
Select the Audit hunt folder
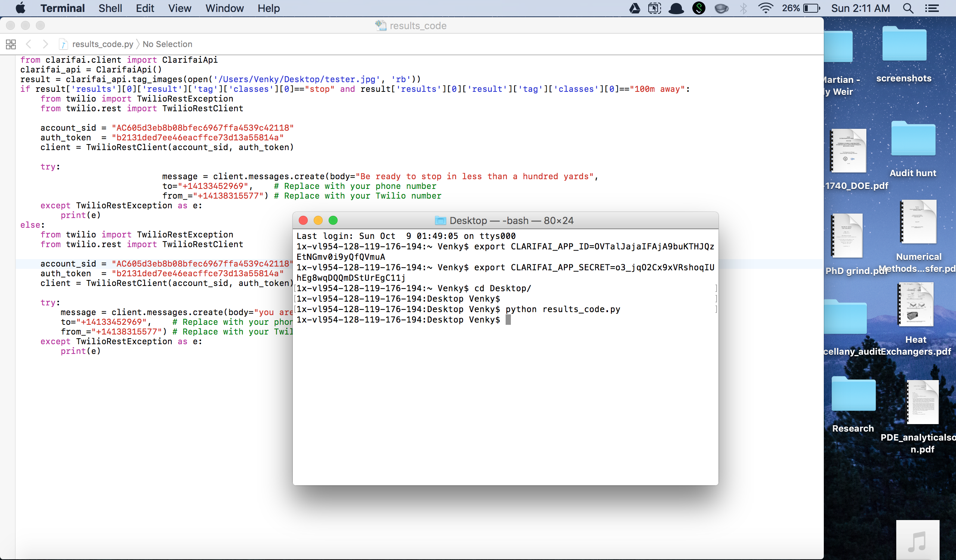(x=913, y=140)
